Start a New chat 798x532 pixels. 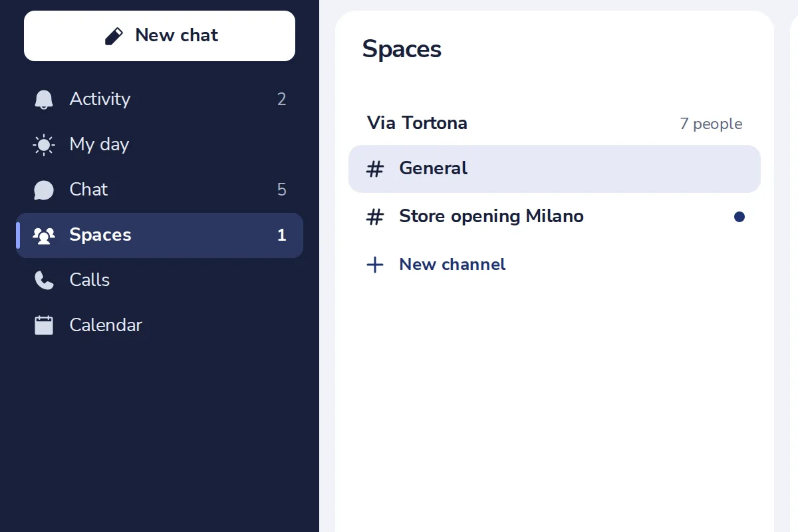point(160,36)
